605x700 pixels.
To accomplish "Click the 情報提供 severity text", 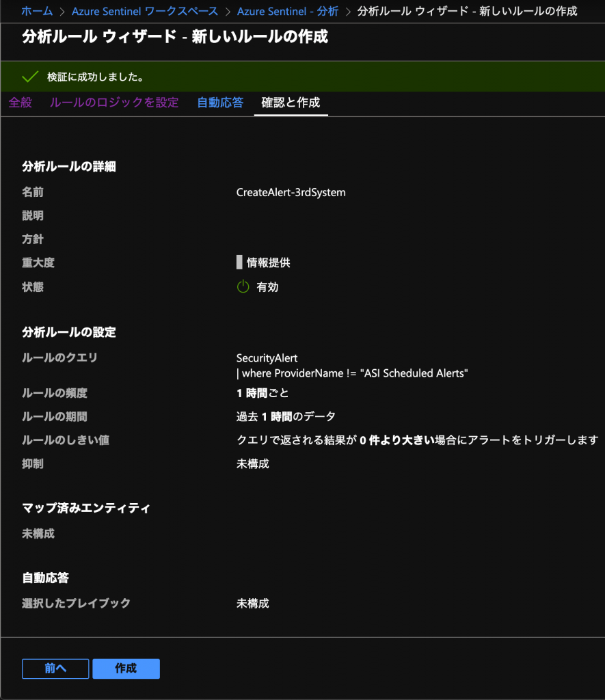I will tap(269, 262).
